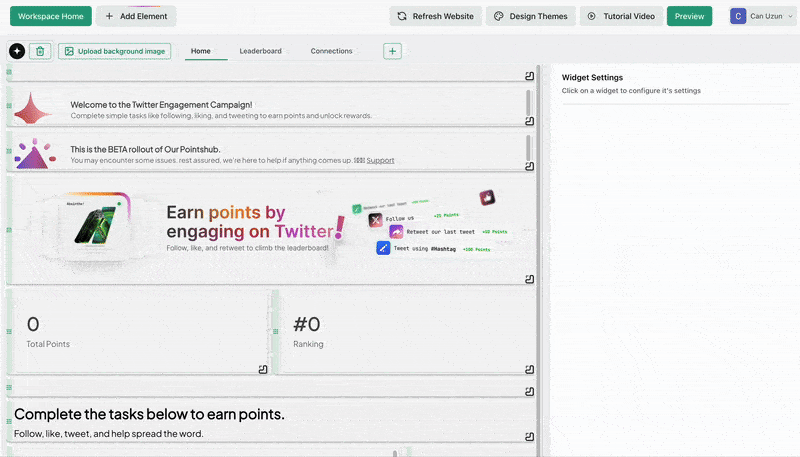Switch to the Leaderboard tab
The image size is (800, 457).
[260, 51]
